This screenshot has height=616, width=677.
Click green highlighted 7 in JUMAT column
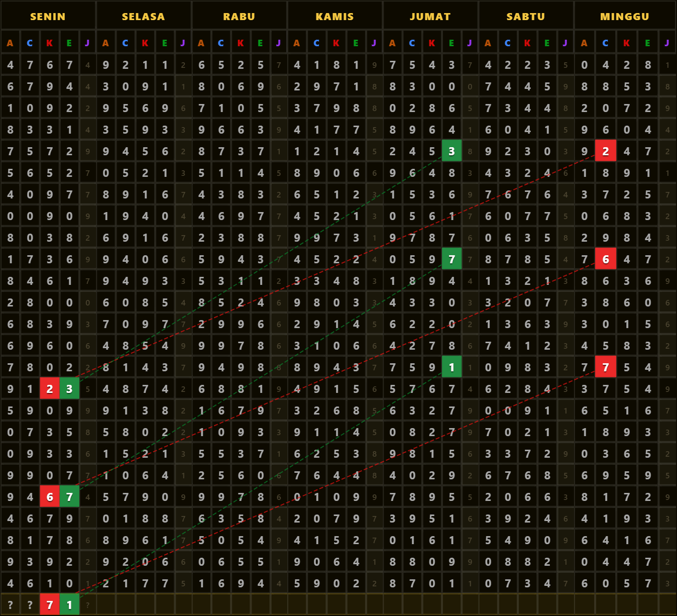pyautogui.click(x=452, y=259)
